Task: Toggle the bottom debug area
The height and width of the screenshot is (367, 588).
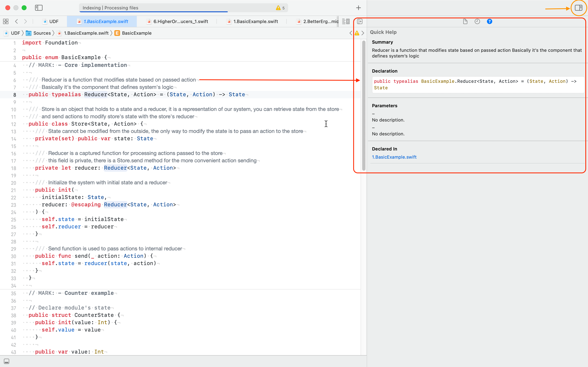Action: 7,361
